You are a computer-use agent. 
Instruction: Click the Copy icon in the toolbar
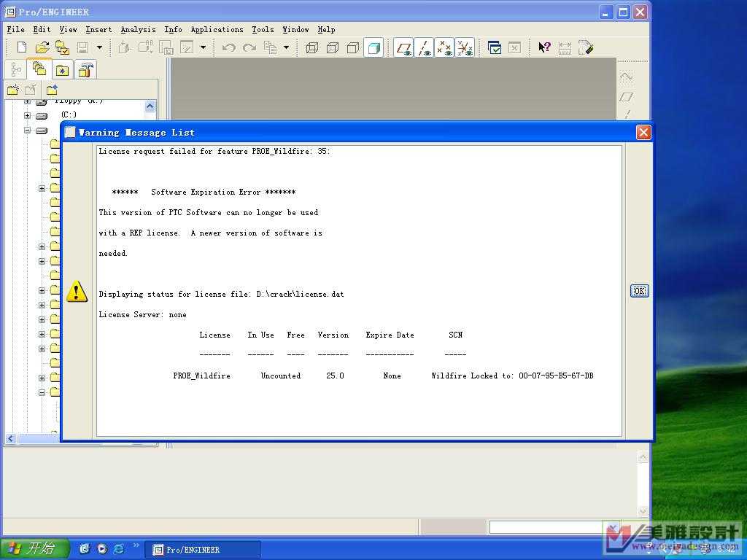pyautogui.click(x=270, y=47)
